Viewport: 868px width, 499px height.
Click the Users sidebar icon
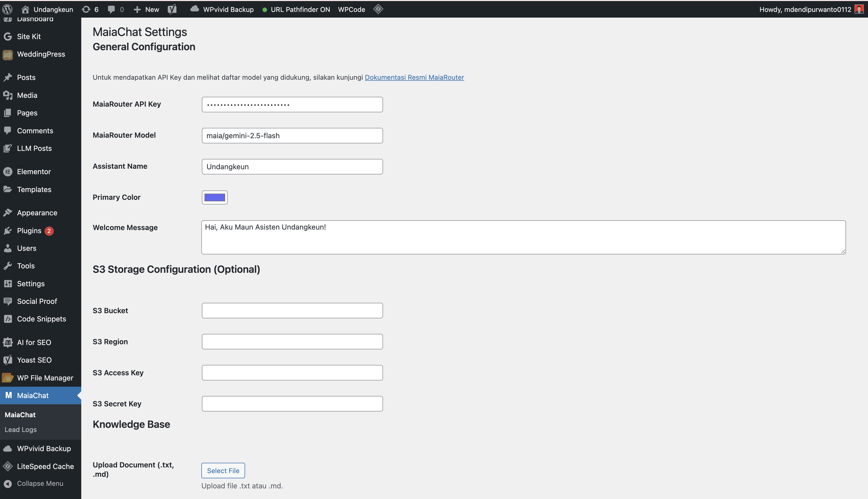click(x=8, y=248)
